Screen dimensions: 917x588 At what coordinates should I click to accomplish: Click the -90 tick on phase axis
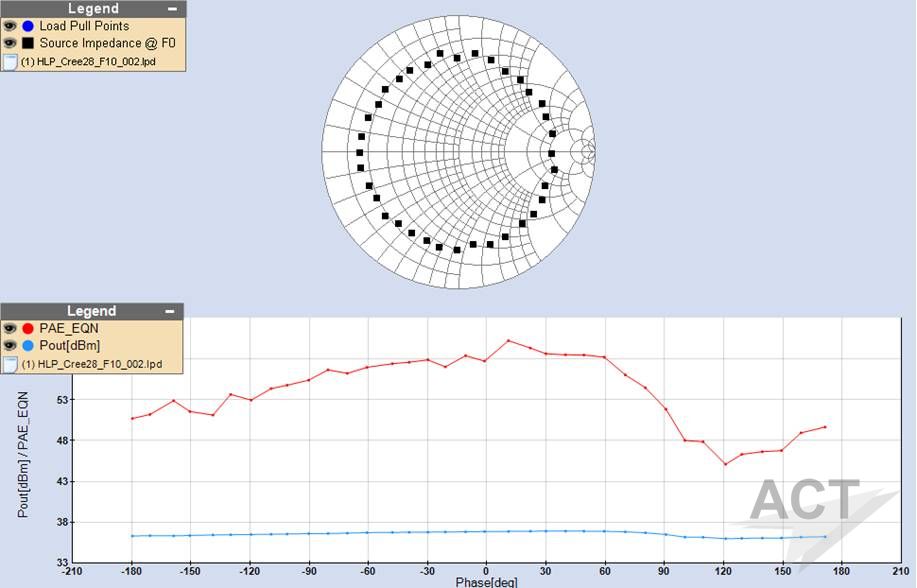pos(309,570)
